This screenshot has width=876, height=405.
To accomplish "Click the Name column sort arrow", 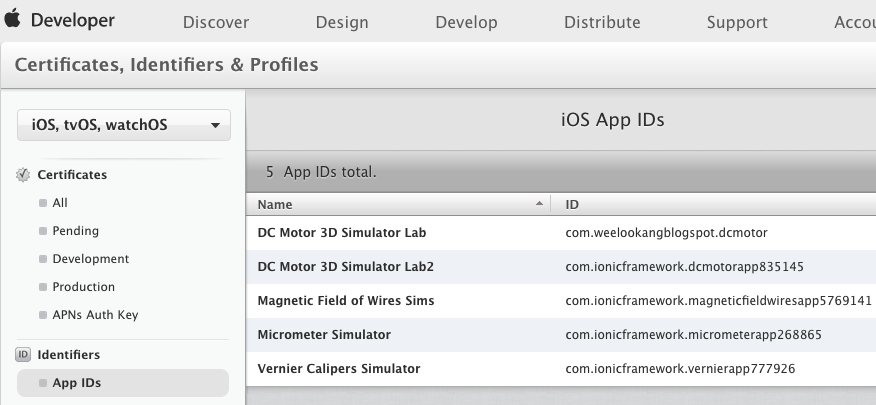I will (539, 203).
